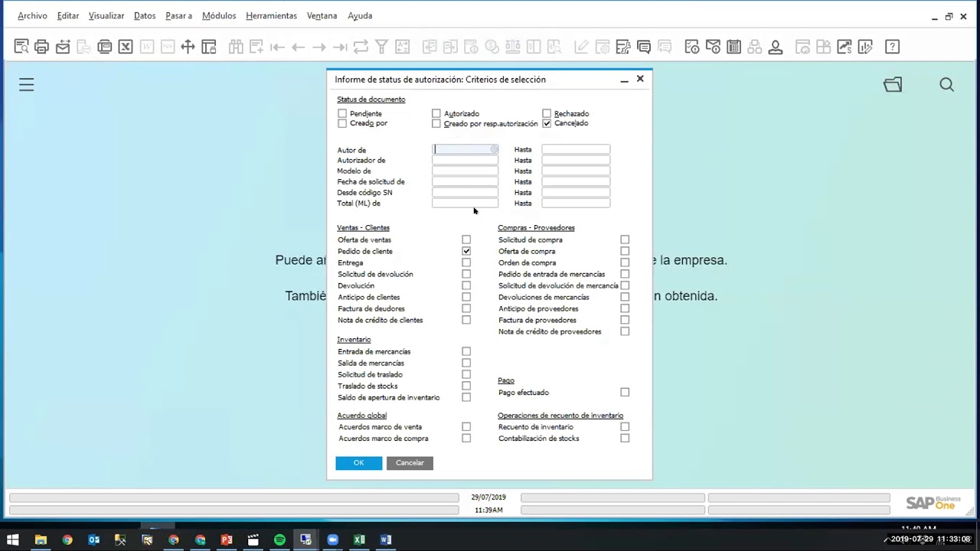Viewport: 980px width, 551px height.
Task: Click the chart with pencil toolbar icon
Action: [865, 47]
